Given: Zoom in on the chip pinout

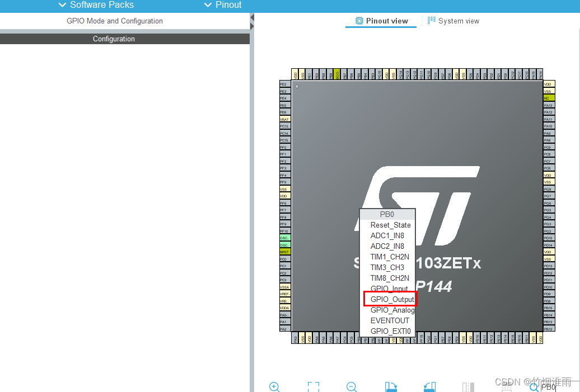Looking at the screenshot, I should [x=274, y=386].
